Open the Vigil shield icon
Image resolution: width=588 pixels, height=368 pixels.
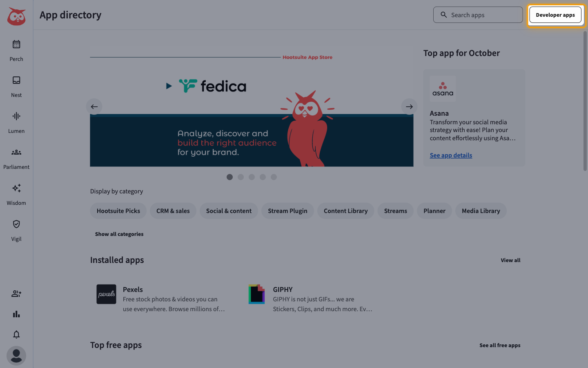click(x=16, y=224)
